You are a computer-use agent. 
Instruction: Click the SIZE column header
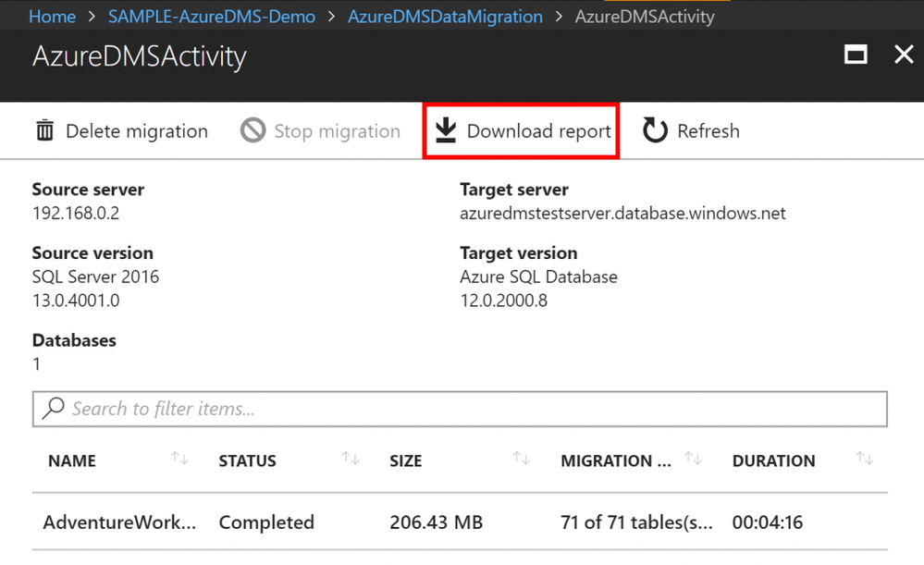(405, 461)
